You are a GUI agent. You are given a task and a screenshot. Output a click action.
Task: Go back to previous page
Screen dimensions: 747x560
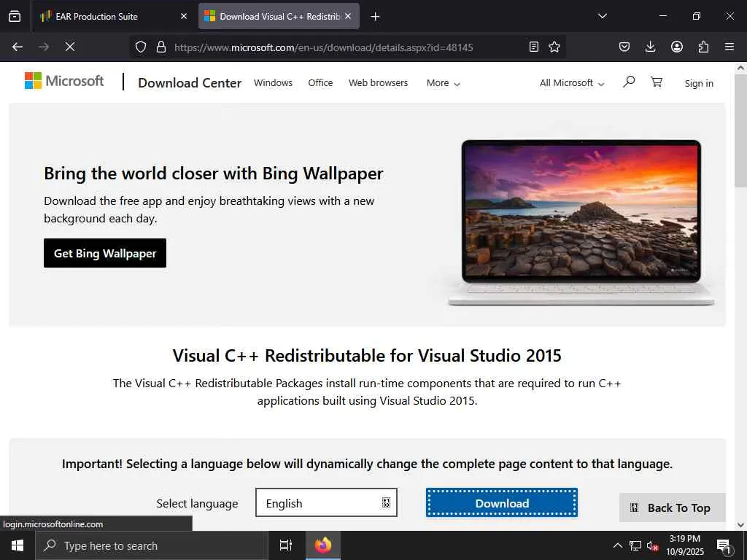click(x=18, y=47)
